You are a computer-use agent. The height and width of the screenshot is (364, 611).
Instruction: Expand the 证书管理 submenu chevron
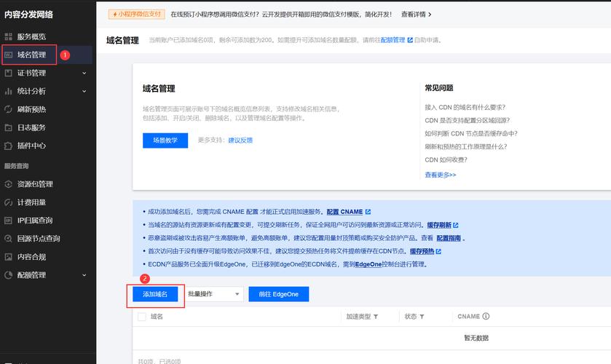pyautogui.click(x=84, y=73)
